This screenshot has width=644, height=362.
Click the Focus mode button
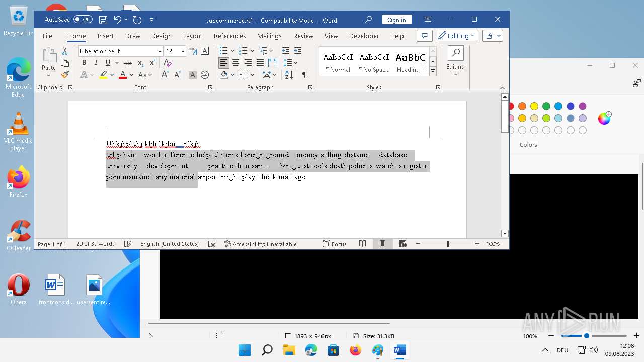coord(335,244)
